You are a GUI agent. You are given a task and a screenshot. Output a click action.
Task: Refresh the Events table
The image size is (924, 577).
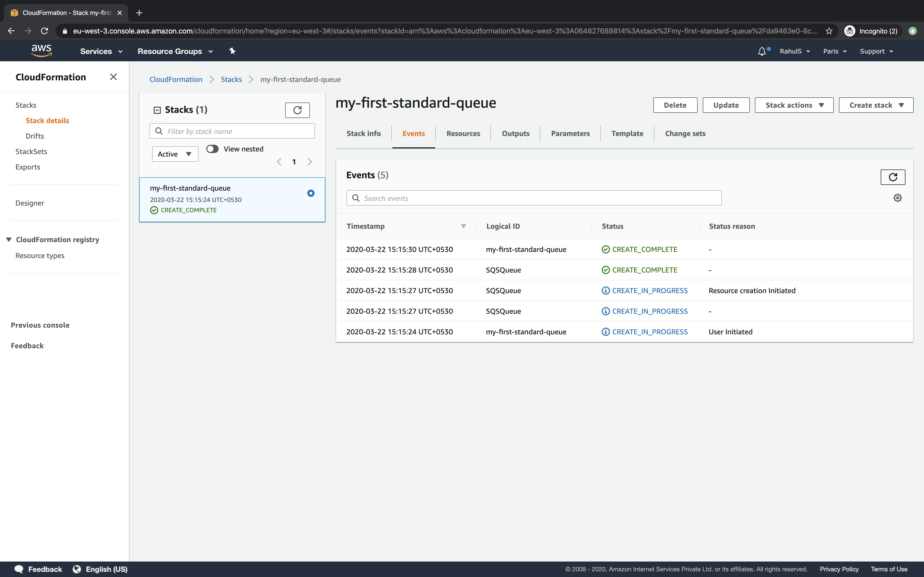pos(893,177)
